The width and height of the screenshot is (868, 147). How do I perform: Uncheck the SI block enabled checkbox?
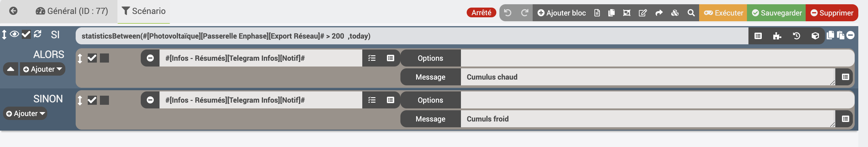pyautogui.click(x=26, y=34)
